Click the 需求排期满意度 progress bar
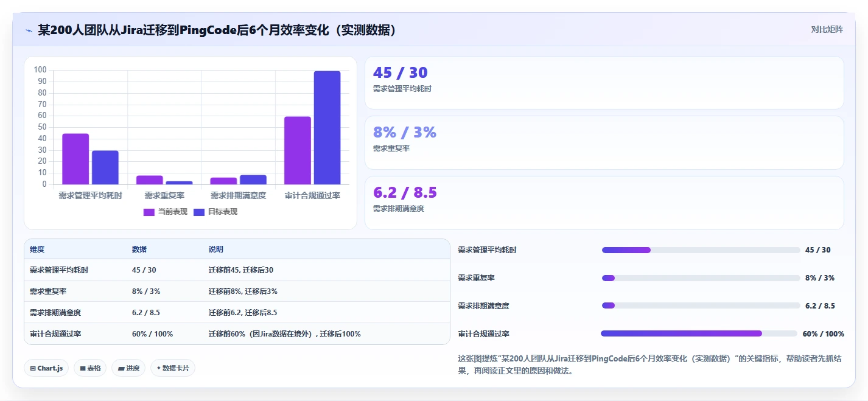This screenshot has height=401, width=868. pyautogui.click(x=701, y=306)
